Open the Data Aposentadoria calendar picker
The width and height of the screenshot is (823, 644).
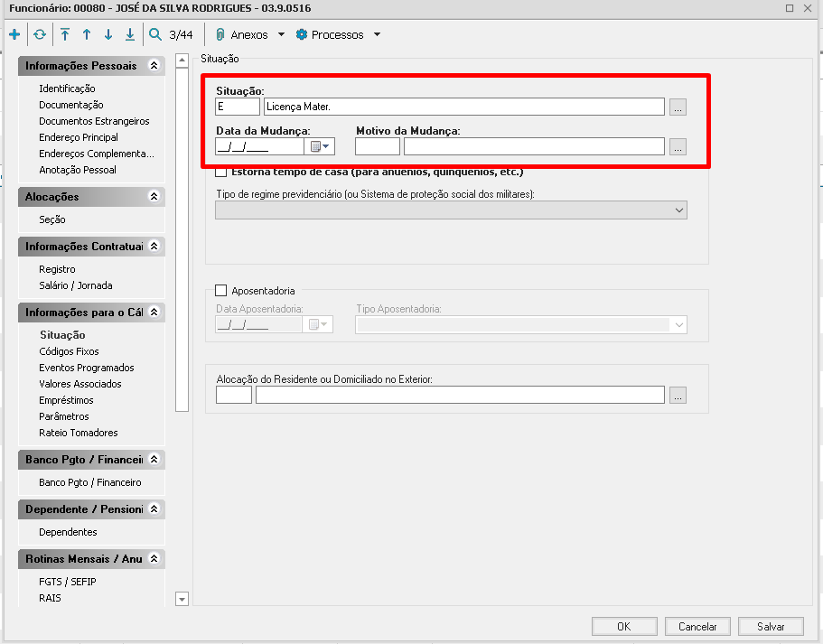318,324
